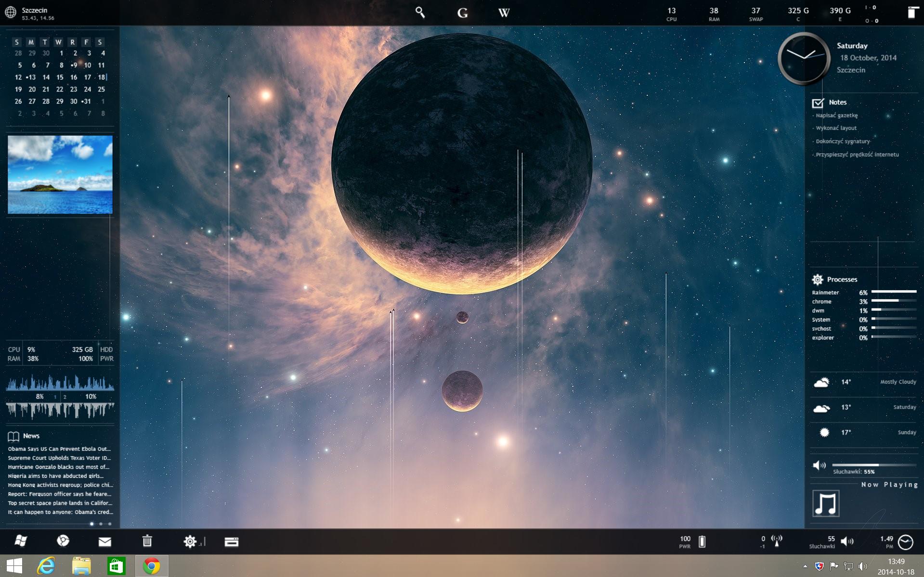Click the Saturday forecast cloud icon
The image size is (924, 577).
click(x=821, y=409)
